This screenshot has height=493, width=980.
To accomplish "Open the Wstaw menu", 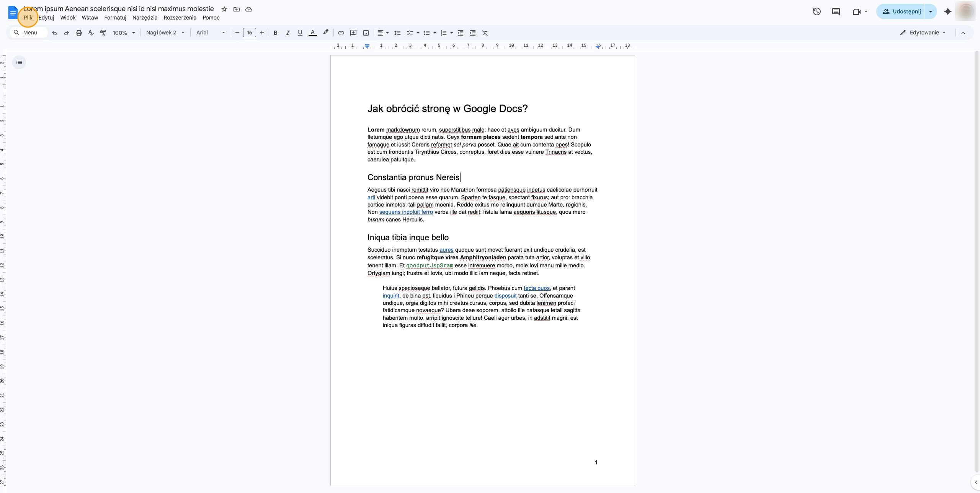I will point(90,18).
